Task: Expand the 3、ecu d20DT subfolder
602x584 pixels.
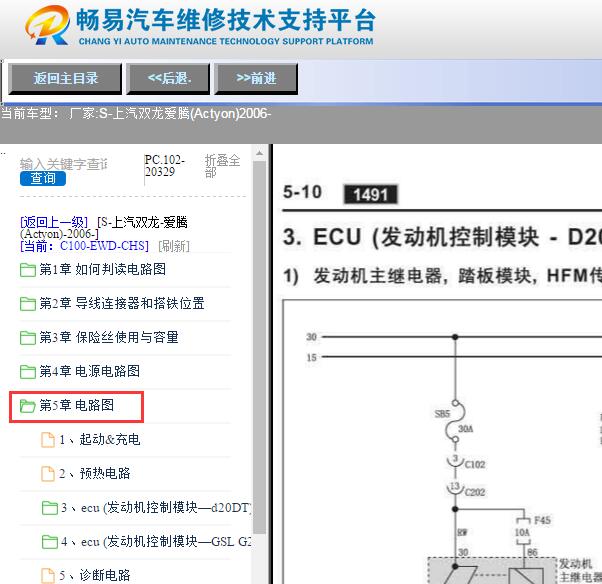Action: click(49, 508)
